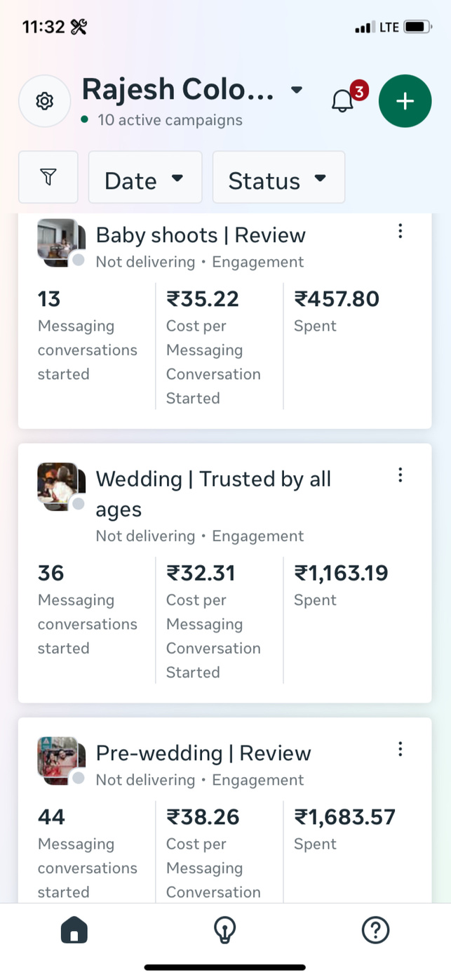451x980 pixels.
Task: Open the Baby shoots | Review campaign
Action: (201, 235)
